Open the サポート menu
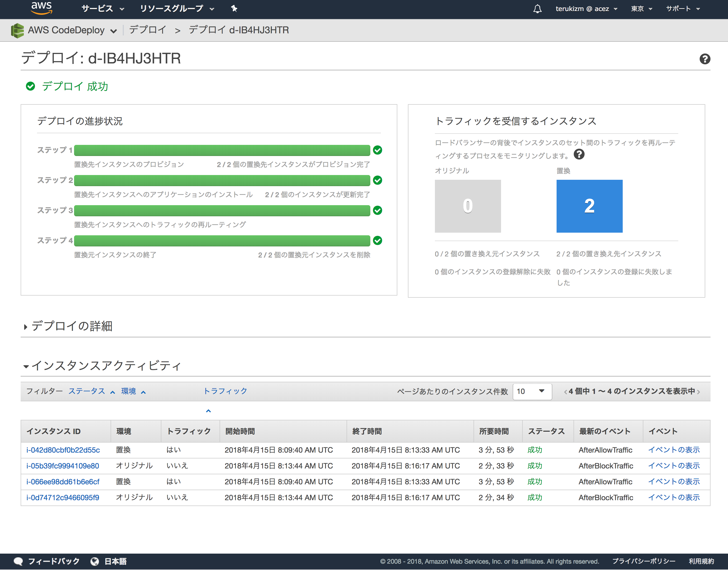Viewport: 728px width, 570px height. pyautogui.click(x=683, y=9)
